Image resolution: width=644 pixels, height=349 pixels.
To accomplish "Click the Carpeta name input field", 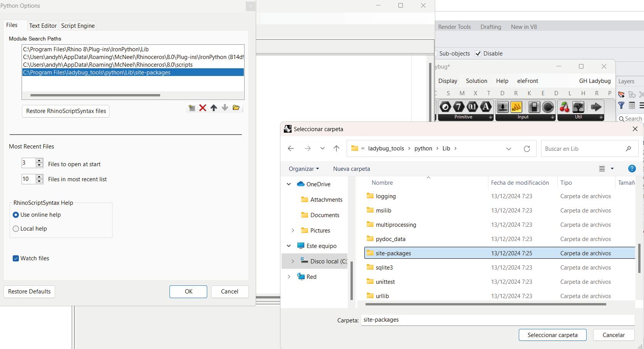I will point(498,320).
